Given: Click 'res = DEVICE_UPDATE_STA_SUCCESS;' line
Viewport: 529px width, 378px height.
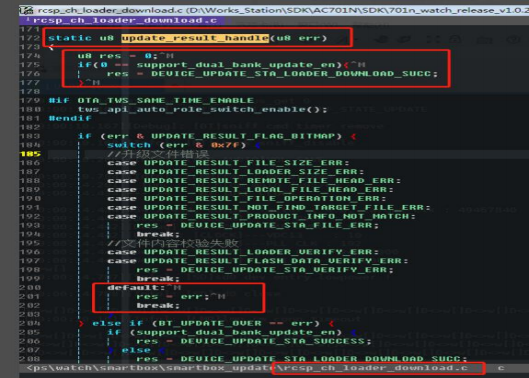Looking at the screenshot, I should point(254,341).
